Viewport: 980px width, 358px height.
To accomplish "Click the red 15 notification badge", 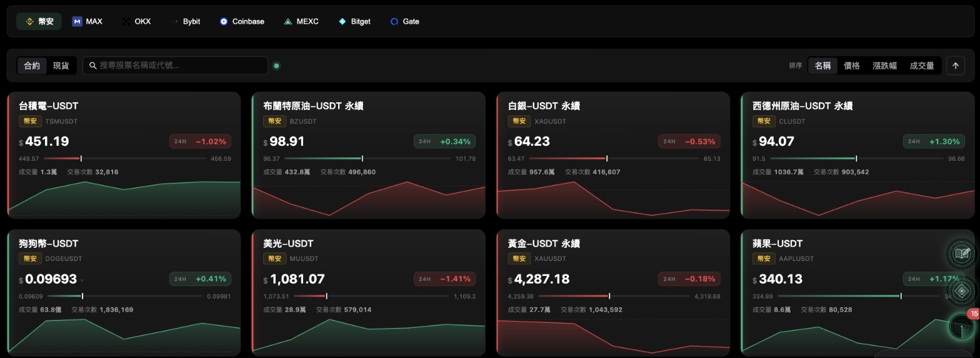I will [x=974, y=314].
